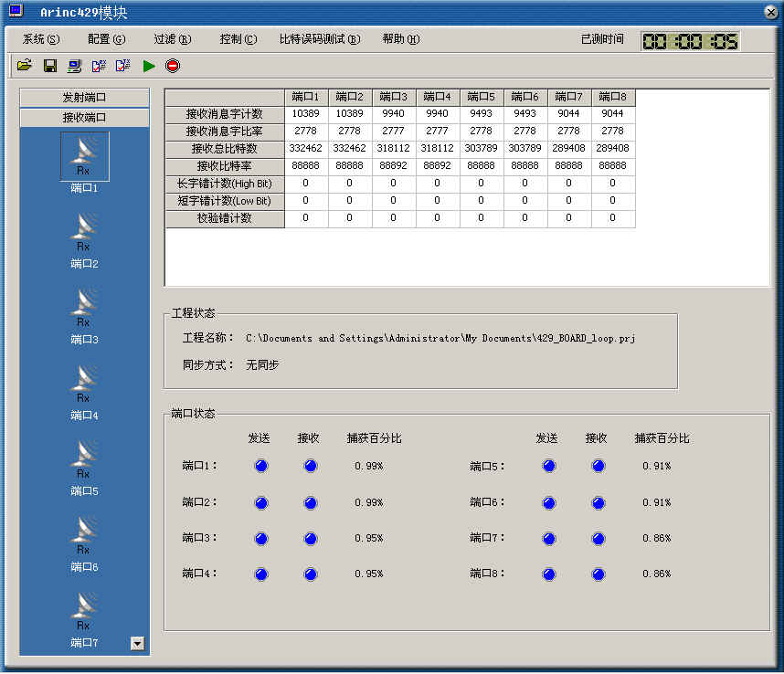Open the 控制(C) menu
The height and width of the screenshot is (674, 784).
pyautogui.click(x=238, y=39)
